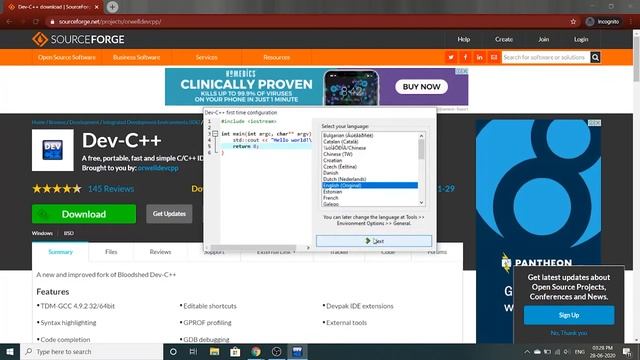Open Microsoft Store from taskbar
The width and height of the screenshot is (640, 360).
point(235,351)
